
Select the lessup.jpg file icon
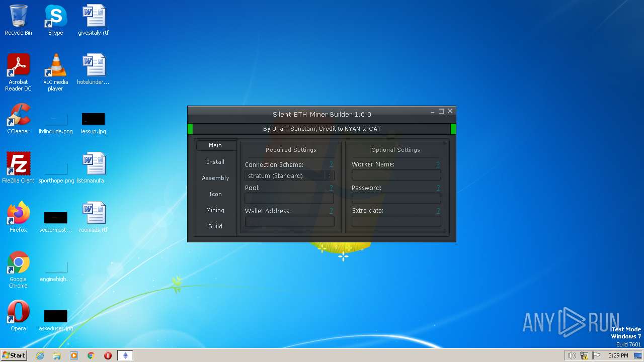pyautogui.click(x=93, y=123)
